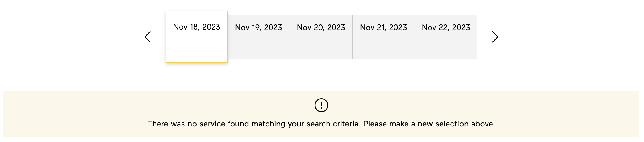Pick the Nov 21, 2023 date

pos(384,37)
